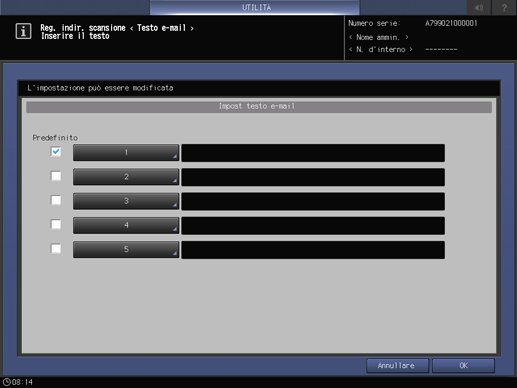The image size is (517, 388).
Task: Click the serial number A799021000001
Action: click(451, 23)
